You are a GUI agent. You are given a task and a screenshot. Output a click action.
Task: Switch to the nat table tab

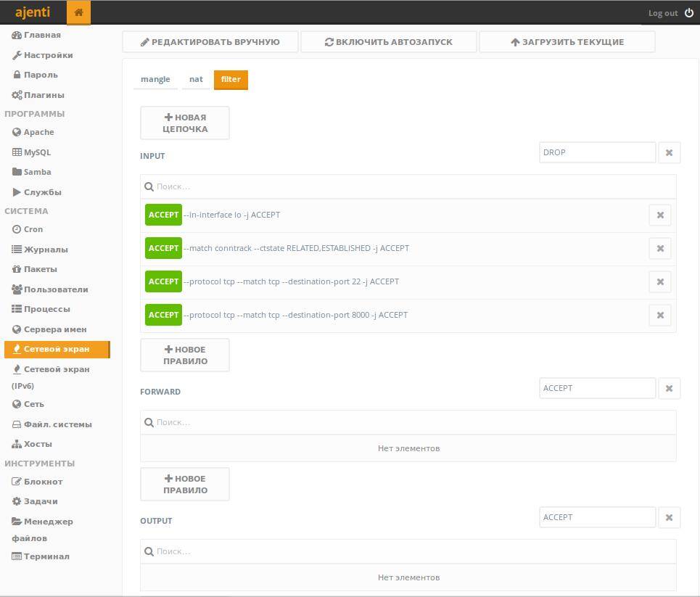tap(196, 79)
